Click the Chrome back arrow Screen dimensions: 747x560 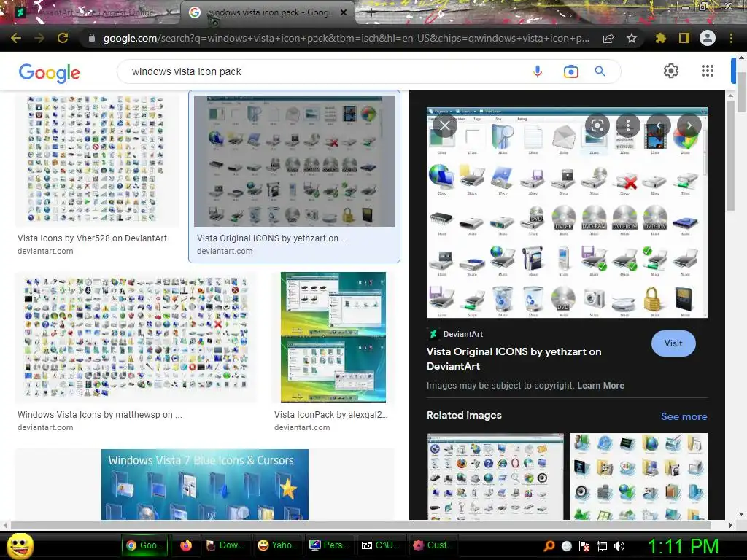tap(16, 38)
